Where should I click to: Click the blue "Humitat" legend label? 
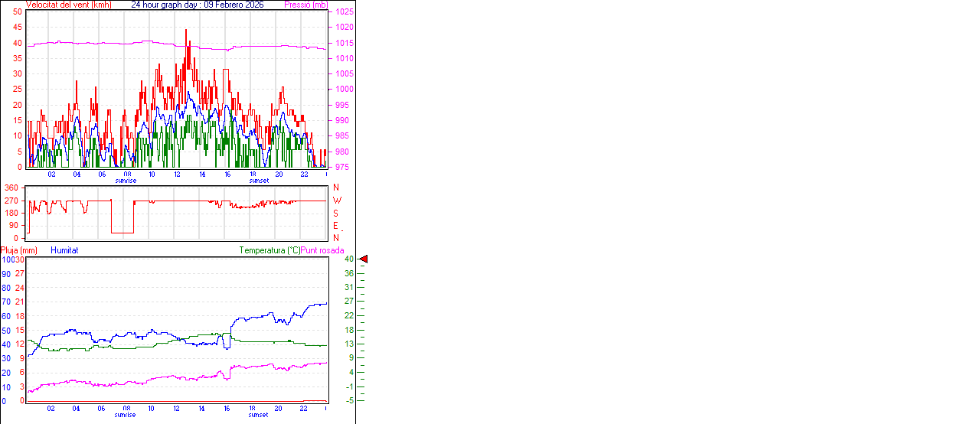pyautogui.click(x=64, y=250)
